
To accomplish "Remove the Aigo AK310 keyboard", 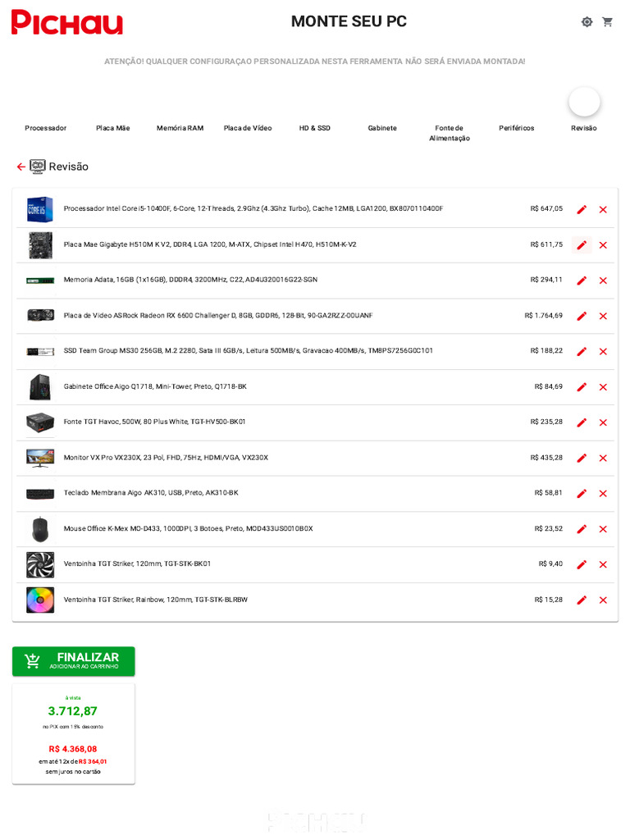I will point(603,493).
